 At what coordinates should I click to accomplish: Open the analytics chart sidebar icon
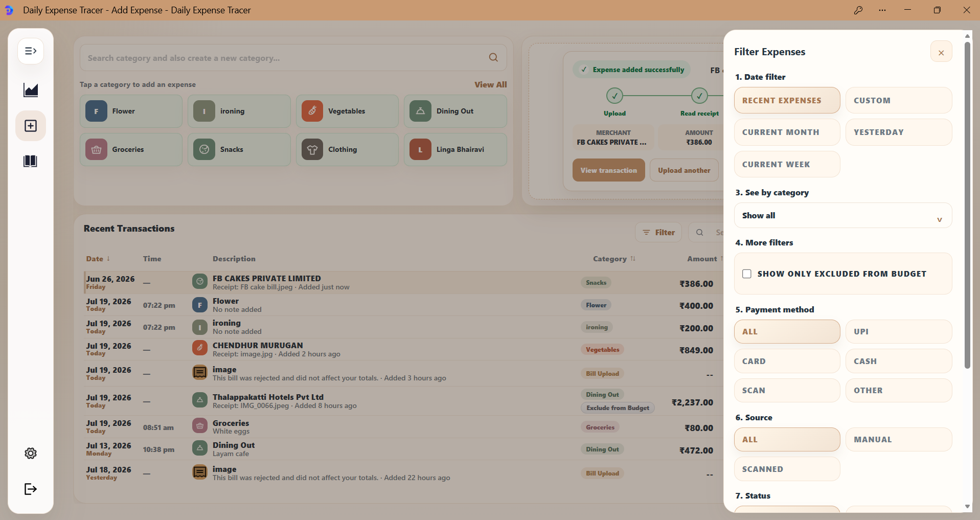(31, 91)
